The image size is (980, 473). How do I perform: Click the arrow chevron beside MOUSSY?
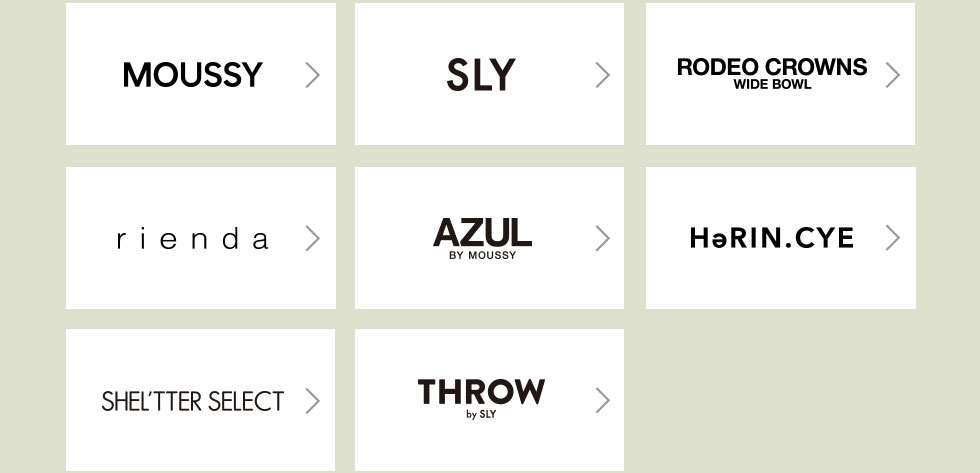[313, 75]
